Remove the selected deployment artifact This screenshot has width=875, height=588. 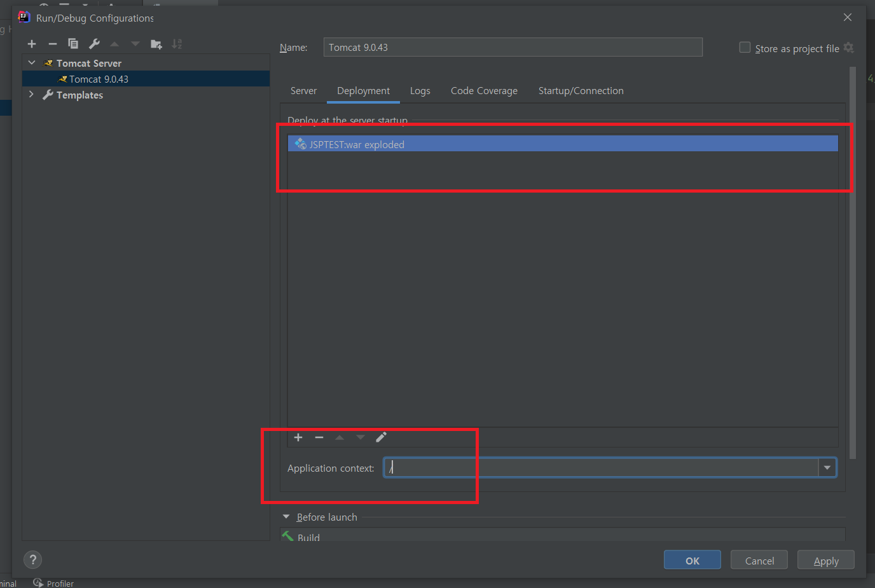tap(319, 437)
